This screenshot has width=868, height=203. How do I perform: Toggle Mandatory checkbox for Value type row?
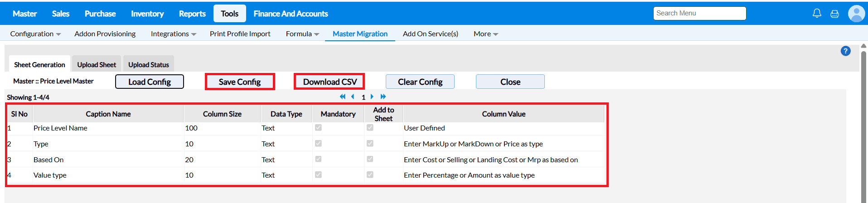point(318,175)
